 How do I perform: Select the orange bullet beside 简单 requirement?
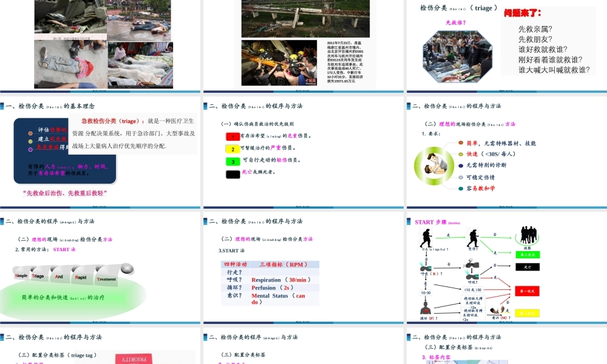pyautogui.click(x=461, y=142)
